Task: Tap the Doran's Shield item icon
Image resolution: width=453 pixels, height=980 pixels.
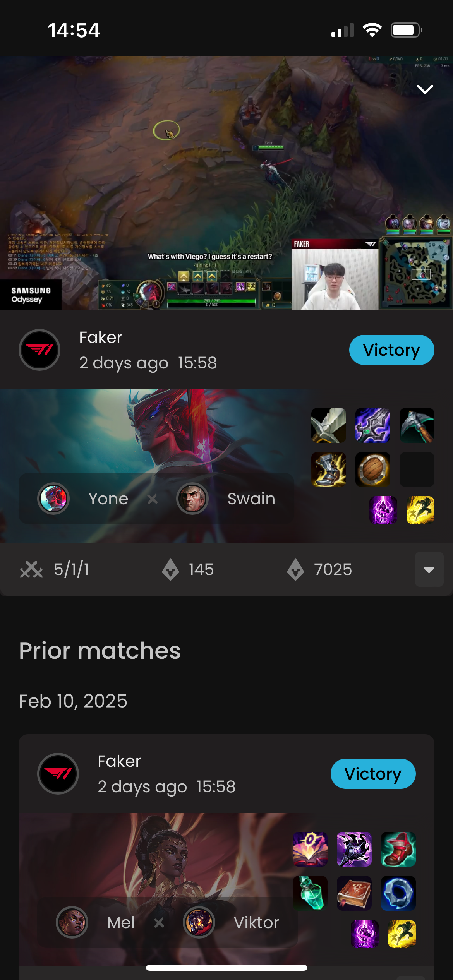Action: (373, 469)
